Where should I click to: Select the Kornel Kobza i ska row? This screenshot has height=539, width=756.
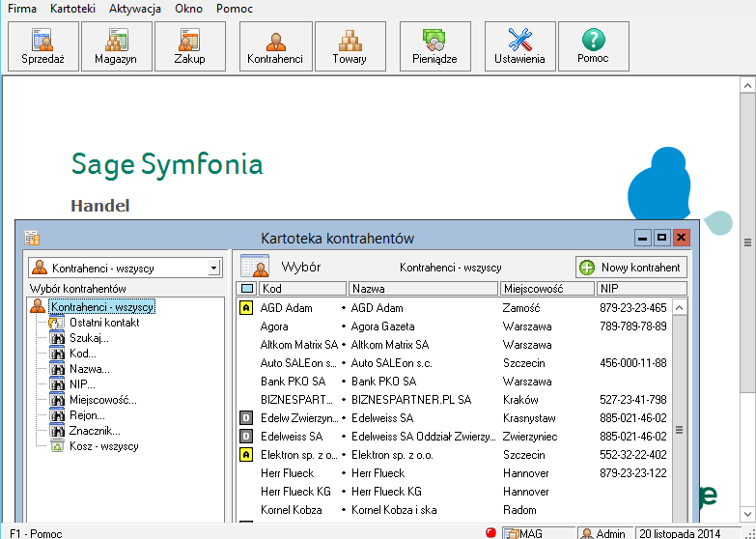click(x=454, y=510)
